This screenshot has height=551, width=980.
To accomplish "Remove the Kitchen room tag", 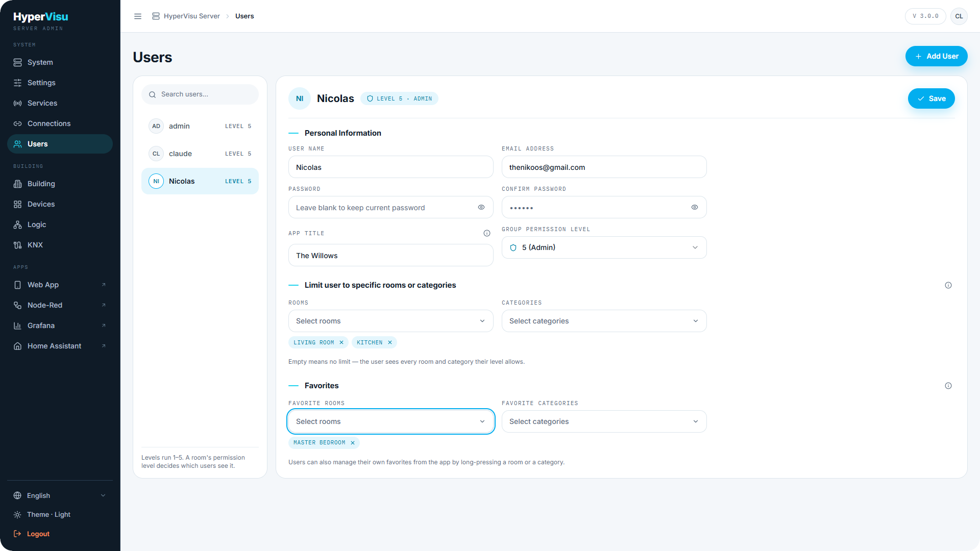I will (390, 342).
